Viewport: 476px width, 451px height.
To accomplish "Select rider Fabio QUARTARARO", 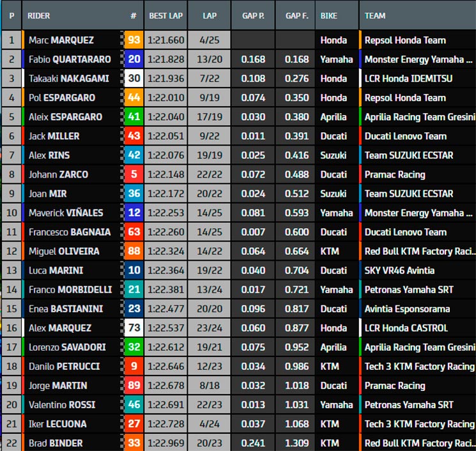I will coord(70,59).
